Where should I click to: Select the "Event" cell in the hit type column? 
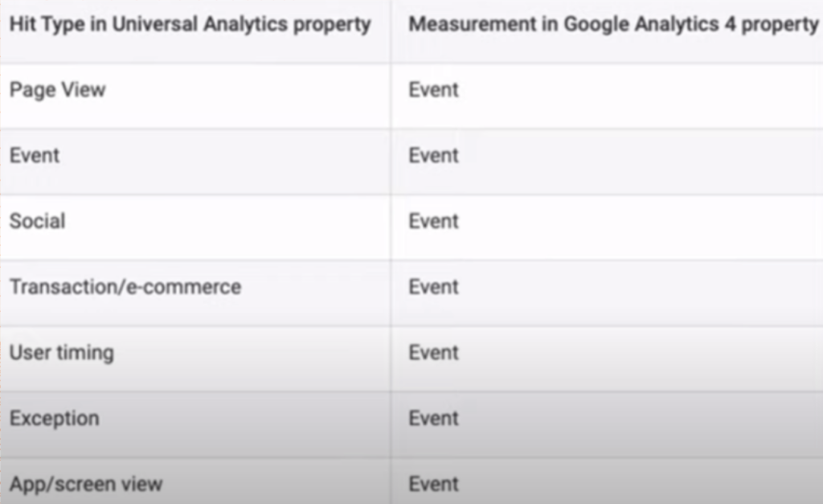click(35, 155)
